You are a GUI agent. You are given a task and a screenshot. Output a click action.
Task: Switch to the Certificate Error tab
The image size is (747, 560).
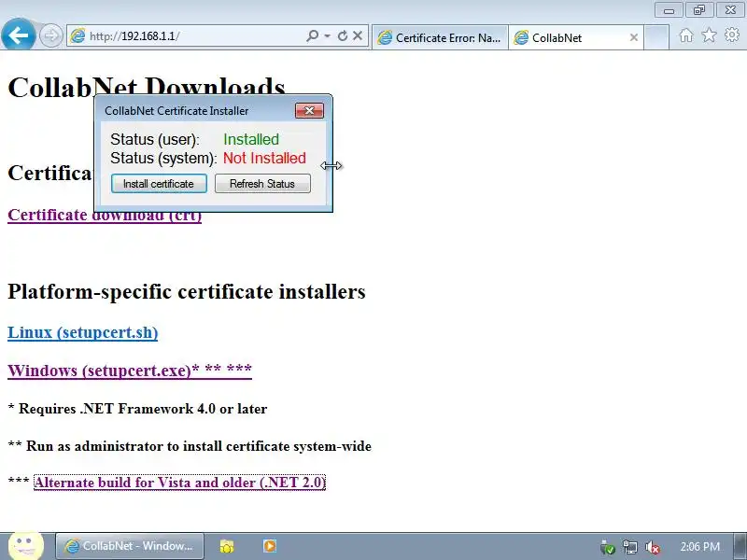[440, 37]
